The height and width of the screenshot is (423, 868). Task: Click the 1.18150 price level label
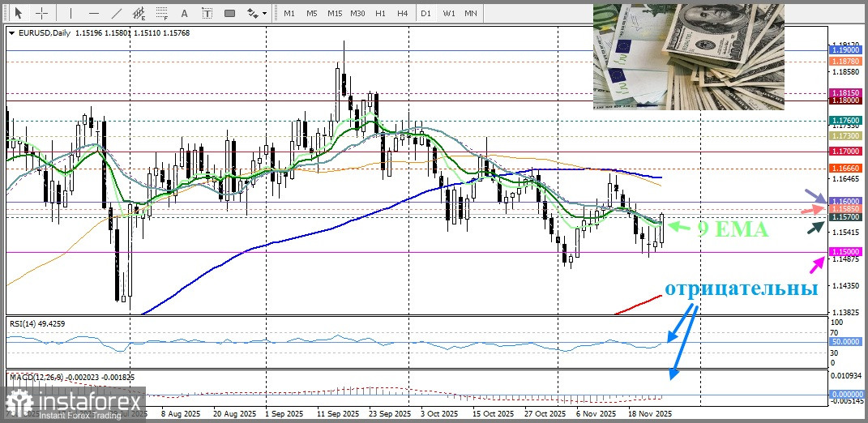point(844,93)
